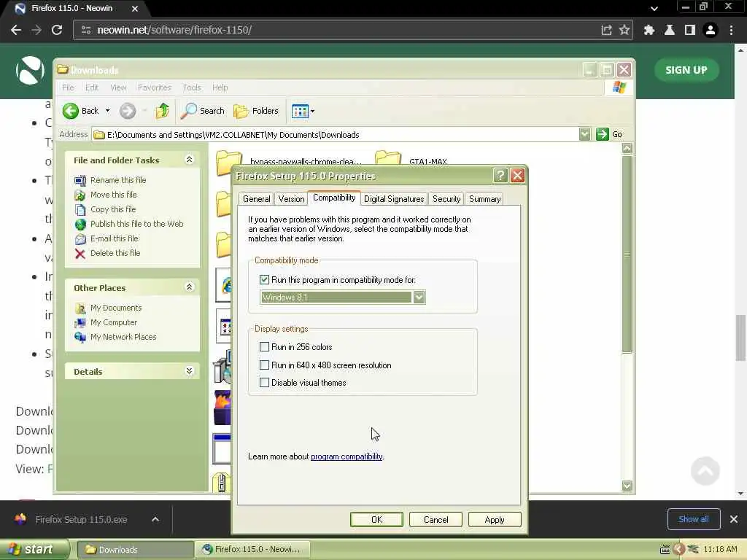Click Delete this file
Image resolution: width=747 pixels, height=560 pixels.
(x=115, y=253)
